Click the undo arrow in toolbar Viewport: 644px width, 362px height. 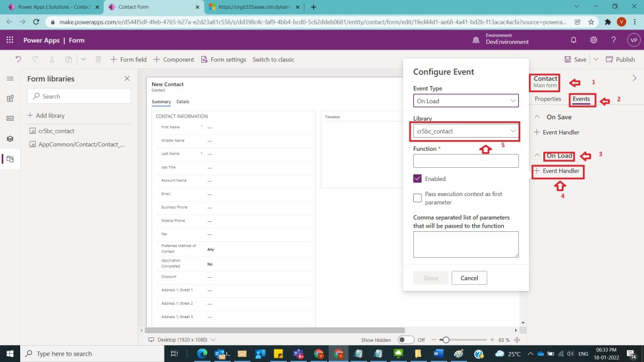pos(18,60)
